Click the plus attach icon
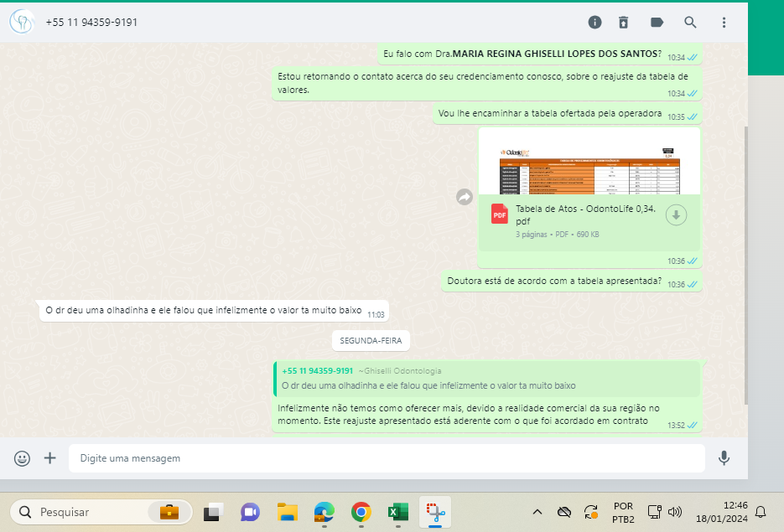The height and width of the screenshot is (532, 784). pyautogui.click(x=50, y=458)
